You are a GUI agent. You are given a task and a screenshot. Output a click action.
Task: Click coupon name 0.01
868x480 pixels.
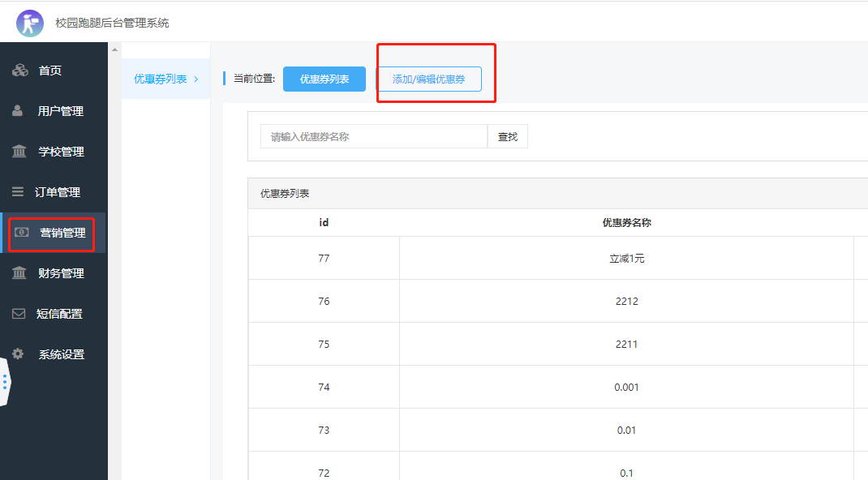[626, 431]
